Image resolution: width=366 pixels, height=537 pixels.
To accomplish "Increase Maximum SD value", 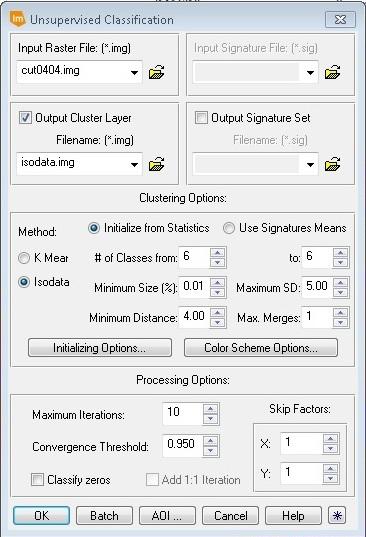I will click(x=340, y=283).
